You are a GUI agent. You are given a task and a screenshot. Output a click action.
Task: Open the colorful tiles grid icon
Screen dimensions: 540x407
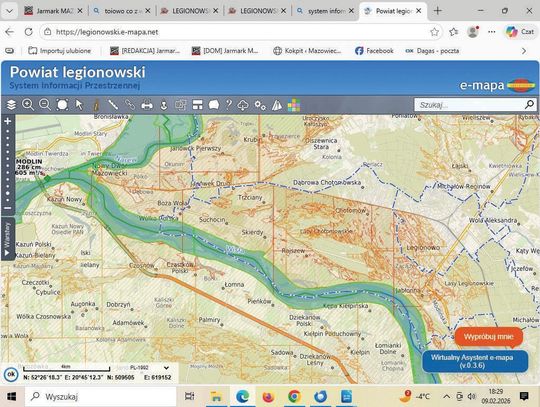[x=294, y=105]
